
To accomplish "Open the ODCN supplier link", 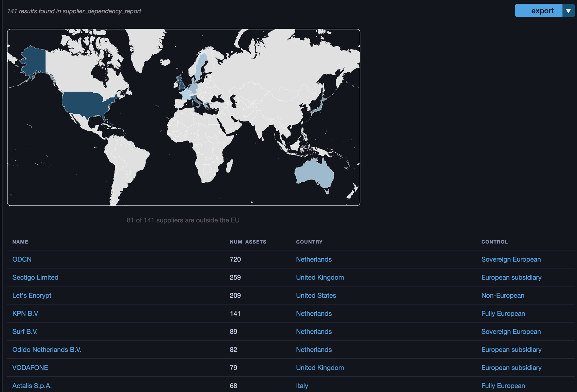I will click(22, 259).
